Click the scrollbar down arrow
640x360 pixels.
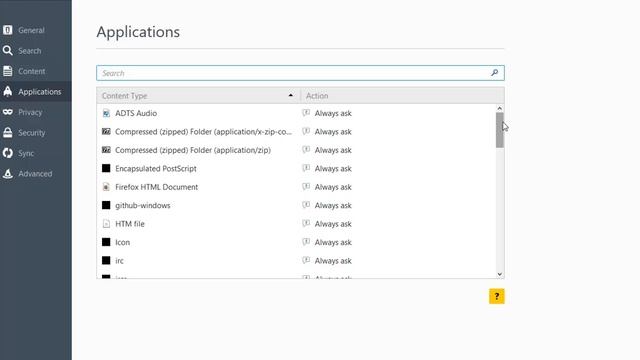tap(500, 274)
